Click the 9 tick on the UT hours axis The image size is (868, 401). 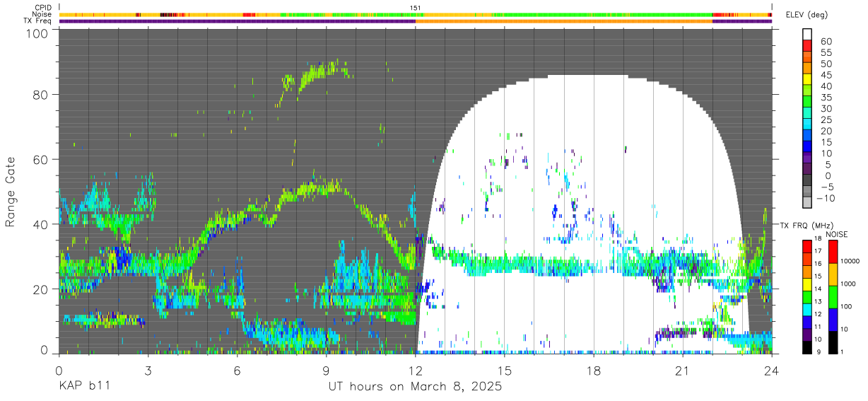click(326, 370)
